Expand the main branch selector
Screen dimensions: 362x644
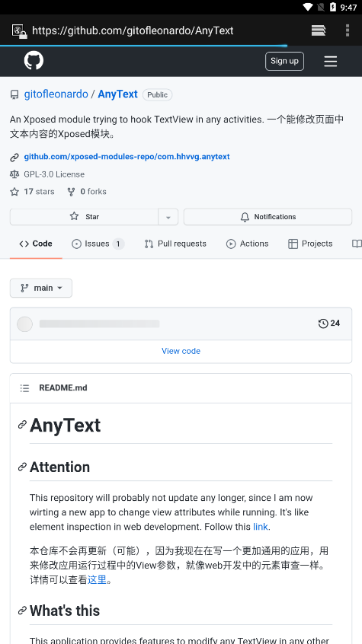pyautogui.click(x=41, y=288)
